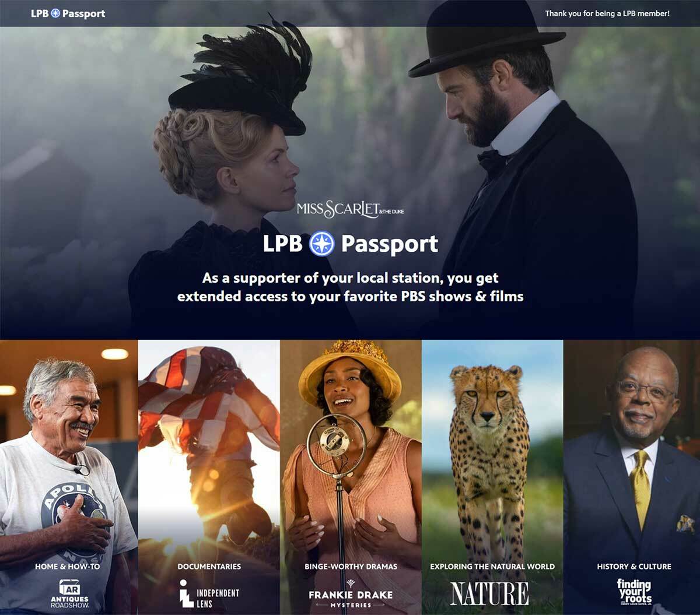Screen dimensions: 700x615
Task: Click the thank-you LPB member message
Action: coord(607,13)
